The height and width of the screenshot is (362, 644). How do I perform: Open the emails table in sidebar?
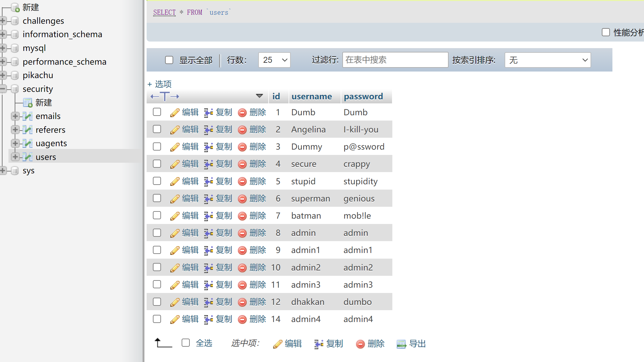(x=48, y=116)
